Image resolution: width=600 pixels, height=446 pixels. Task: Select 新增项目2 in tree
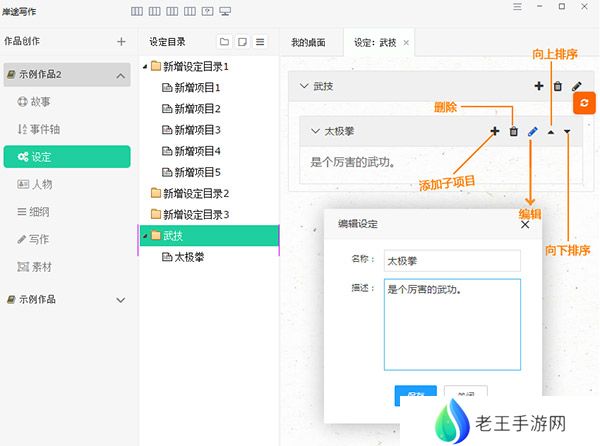click(x=191, y=109)
